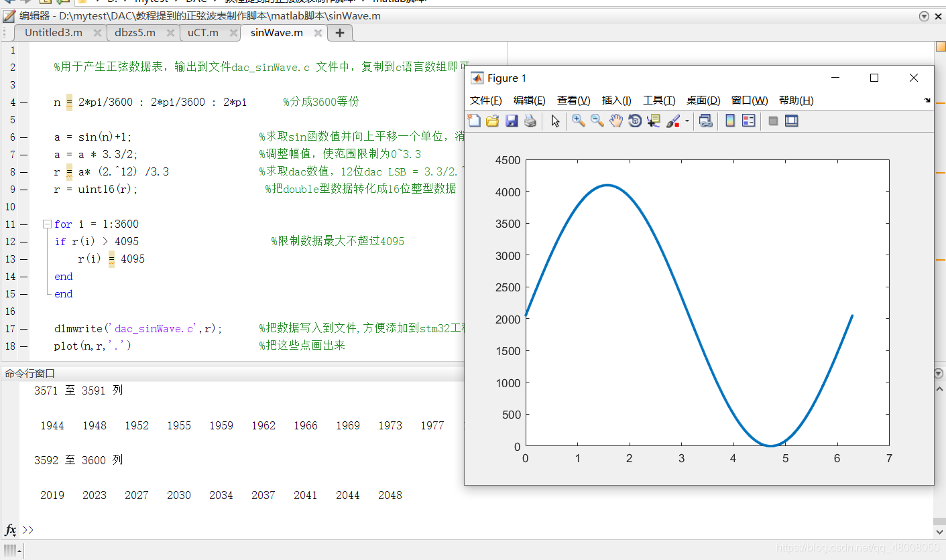The height and width of the screenshot is (560, 946).
Task: Toggle breakpoint on line 8
Action: click(x=24, y=172)
